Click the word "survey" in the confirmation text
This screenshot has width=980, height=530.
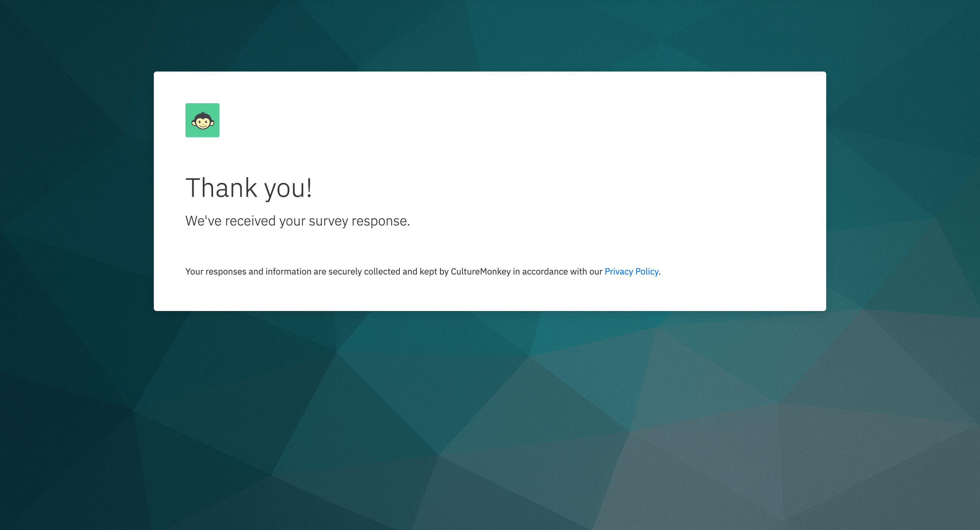[328, 221]
